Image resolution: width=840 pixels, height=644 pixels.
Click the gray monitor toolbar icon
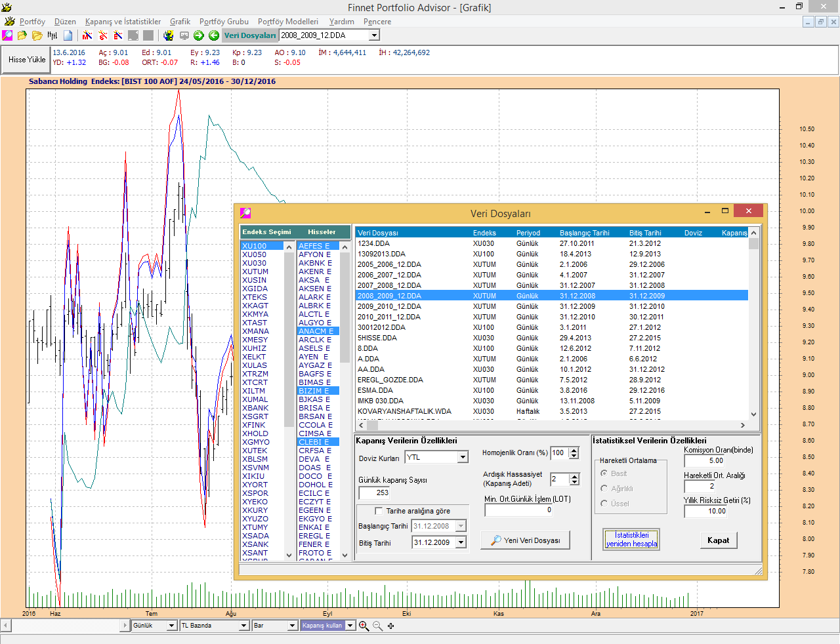tap(184, 35)
